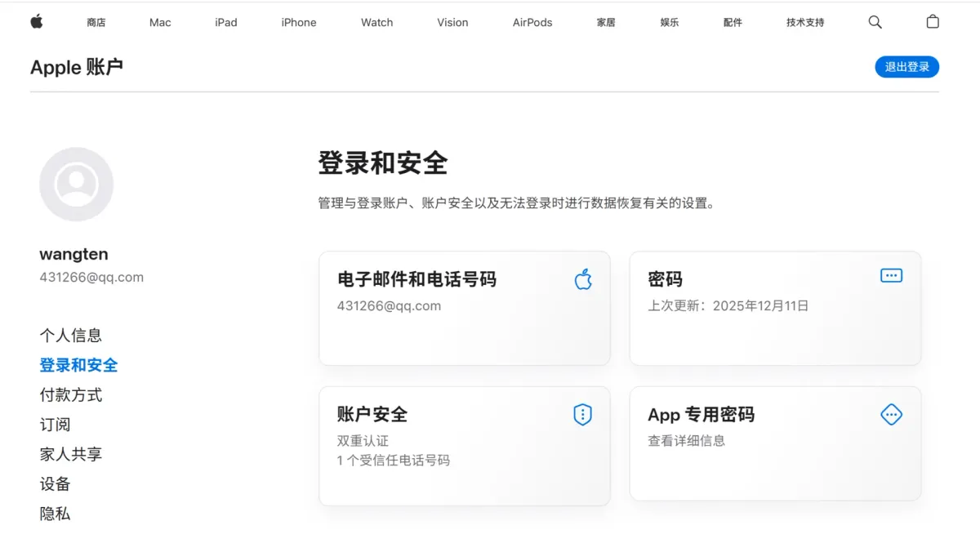This screenshot has height=552, width=980.
Task: Open the Mac menu
Action: tap(160, 23)
